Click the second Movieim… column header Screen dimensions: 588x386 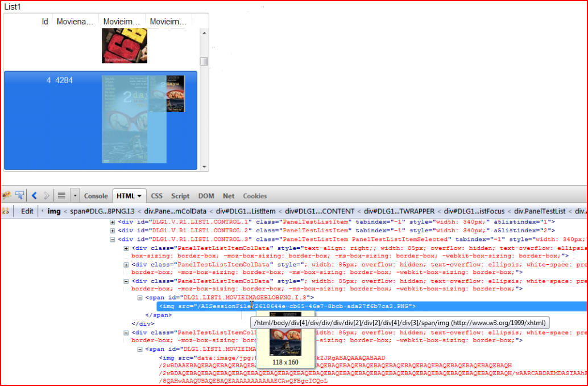click(x=168, y=22)
